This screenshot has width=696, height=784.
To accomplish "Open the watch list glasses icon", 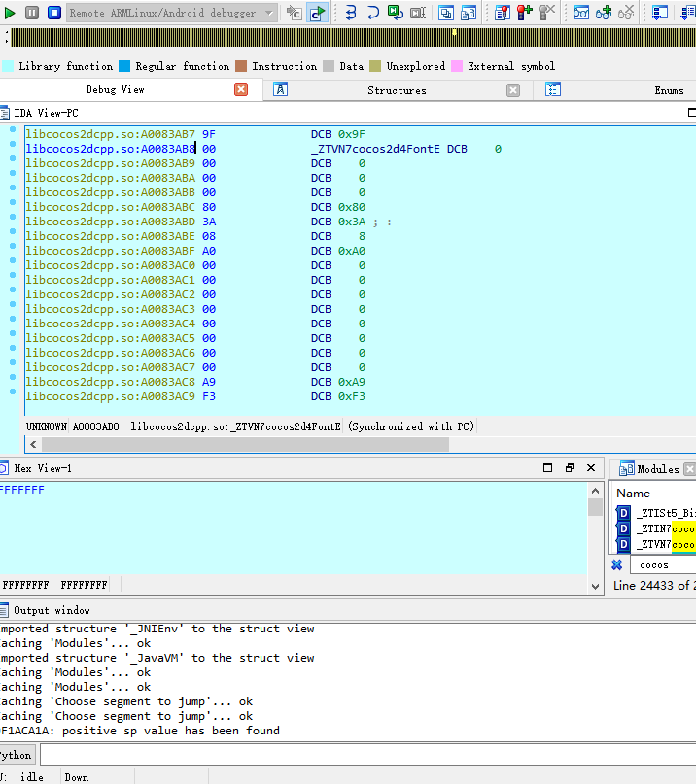I will pos(581,13).
